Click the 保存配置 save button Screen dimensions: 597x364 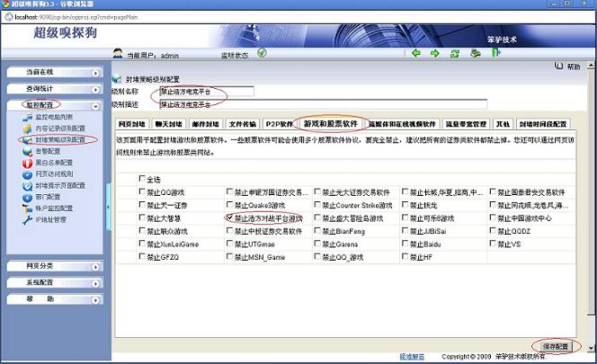[556, 345]
